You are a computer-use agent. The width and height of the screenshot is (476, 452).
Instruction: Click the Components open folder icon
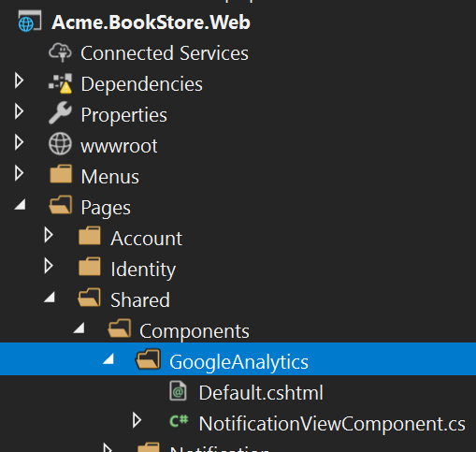click(x=120, y=328)
